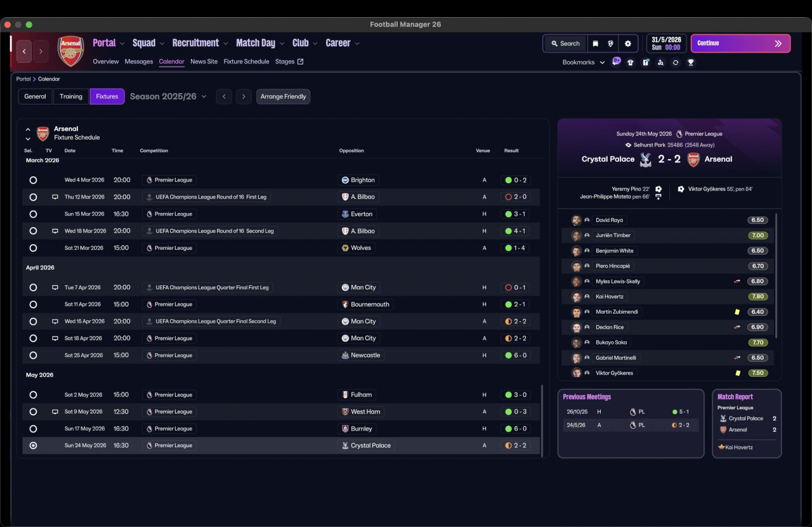812x527 pixels.
Task: Go forward with the navigation forward arrow
Action: tap(41, 51)
